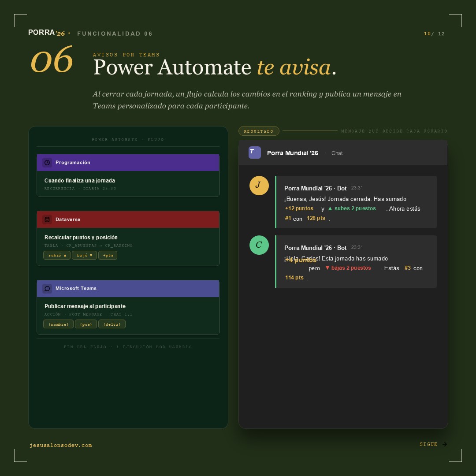Click the arrow icon next to SIGUE
Viewport: 476px width, 476px height.
point(445,444)
